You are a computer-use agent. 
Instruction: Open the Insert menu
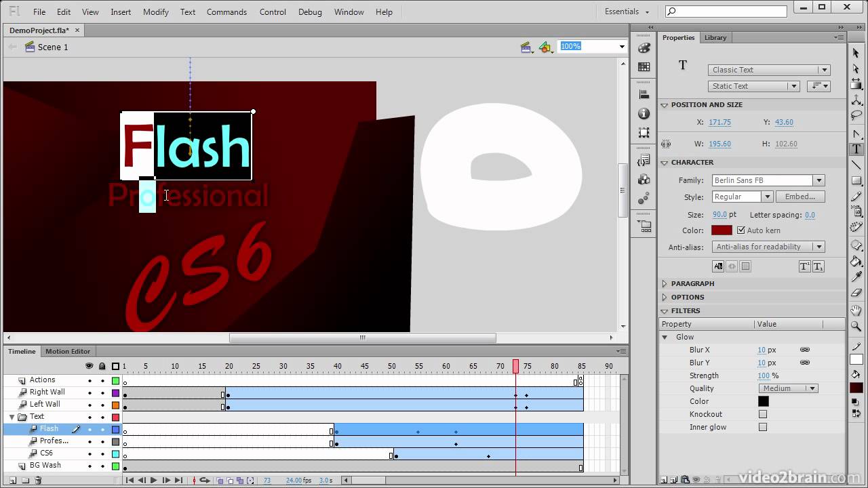point(121,12)
